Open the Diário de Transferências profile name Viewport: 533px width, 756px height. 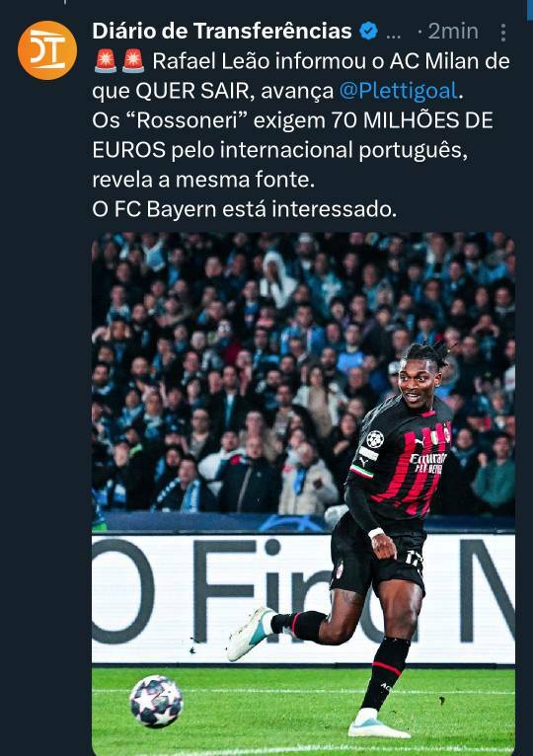[222, 32]
